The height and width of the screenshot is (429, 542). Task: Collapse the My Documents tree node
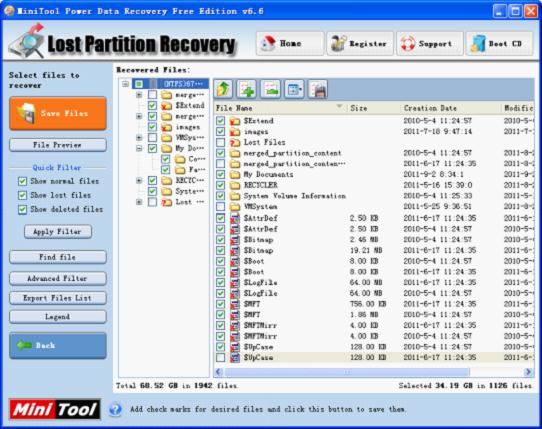pos(139,149)
